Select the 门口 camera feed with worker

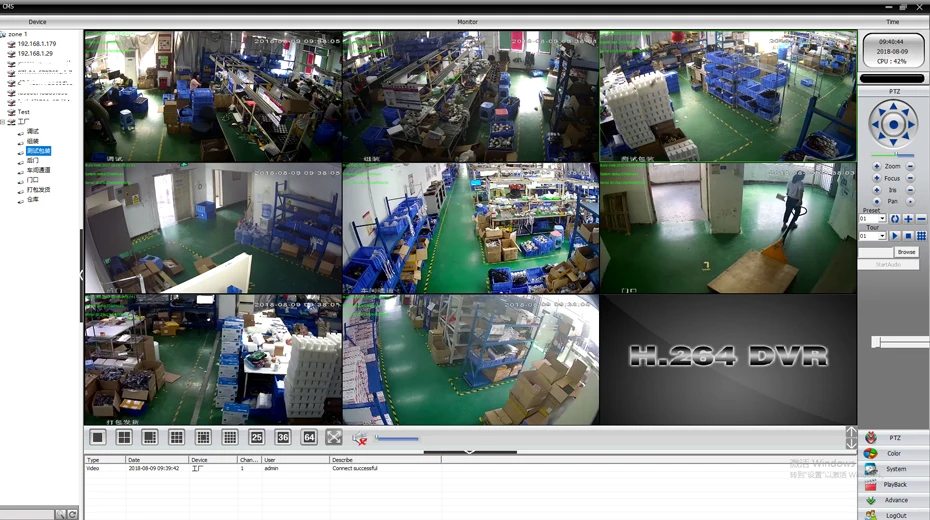point(728,228)
